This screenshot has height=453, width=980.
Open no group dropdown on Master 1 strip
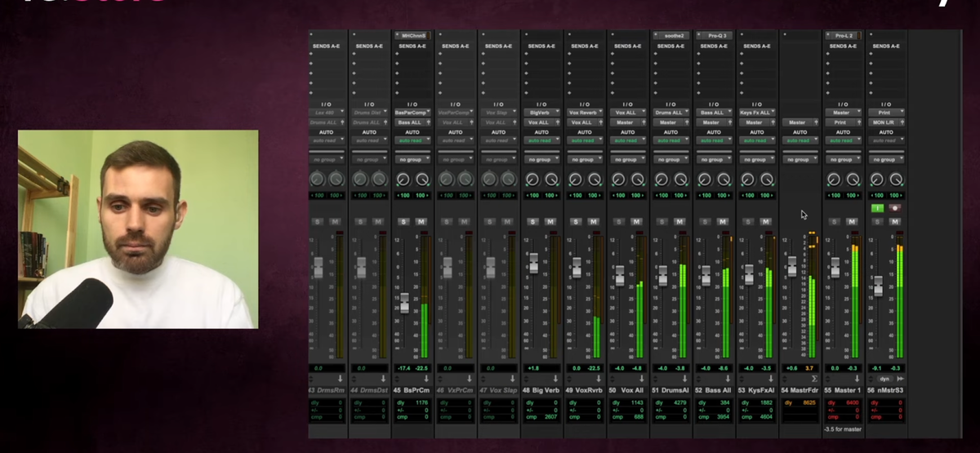[842, 159]
